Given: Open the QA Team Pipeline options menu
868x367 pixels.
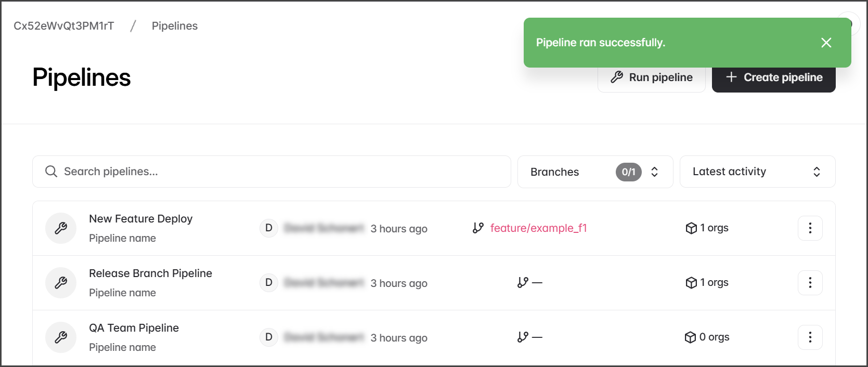Looking at the screenshot, I should point(810,337).
